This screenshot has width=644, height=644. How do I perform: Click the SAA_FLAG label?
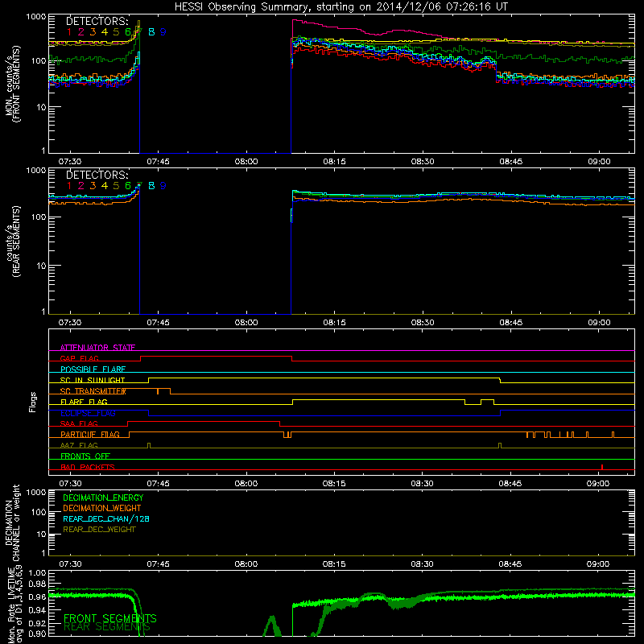[79, 424]
